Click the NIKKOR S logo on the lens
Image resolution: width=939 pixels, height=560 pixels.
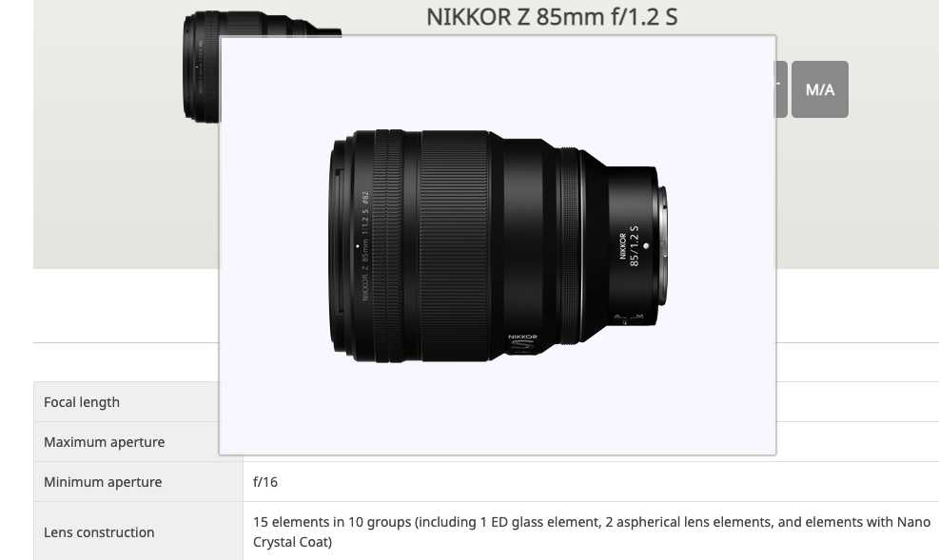point(523,344)
